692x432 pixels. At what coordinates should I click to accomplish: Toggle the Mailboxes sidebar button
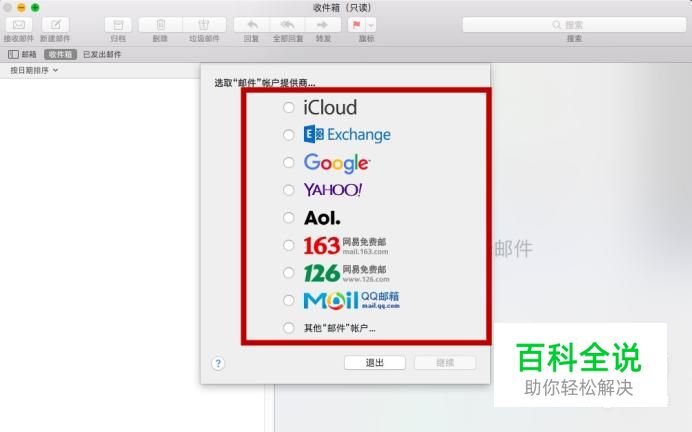(22, 54)
